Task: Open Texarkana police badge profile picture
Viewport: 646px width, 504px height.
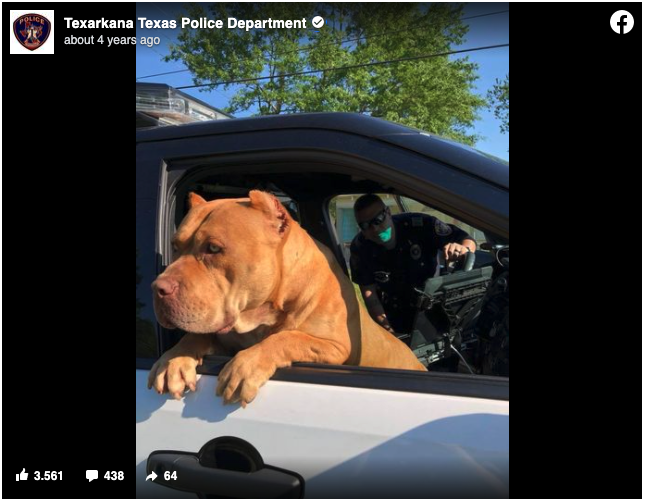Action: coord(32,32)
